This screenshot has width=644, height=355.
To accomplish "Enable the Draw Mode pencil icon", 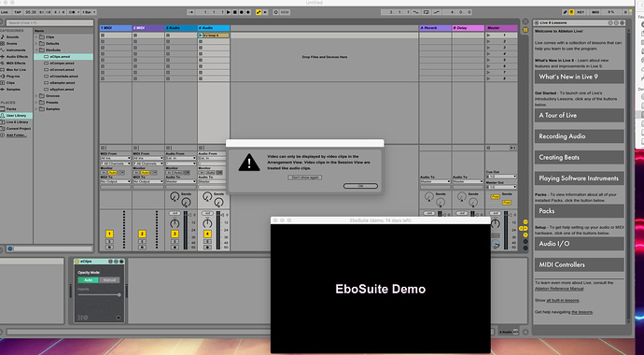I will point(566,12).
